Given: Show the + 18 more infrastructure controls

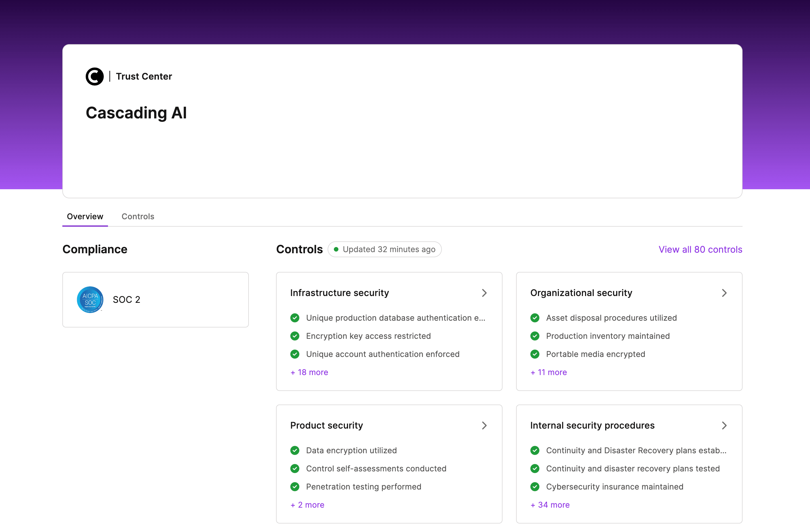Looking at the screenshot, I should point(309,373).
